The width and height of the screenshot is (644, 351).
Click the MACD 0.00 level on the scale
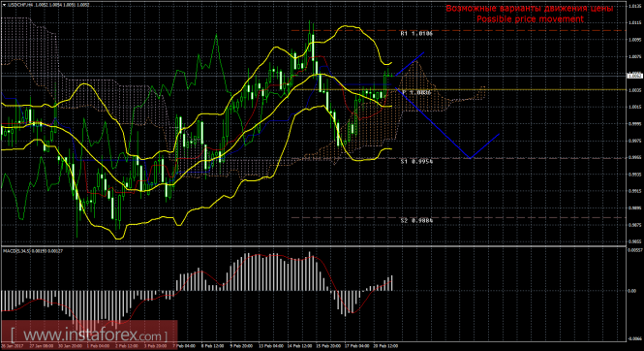[632, 291]
